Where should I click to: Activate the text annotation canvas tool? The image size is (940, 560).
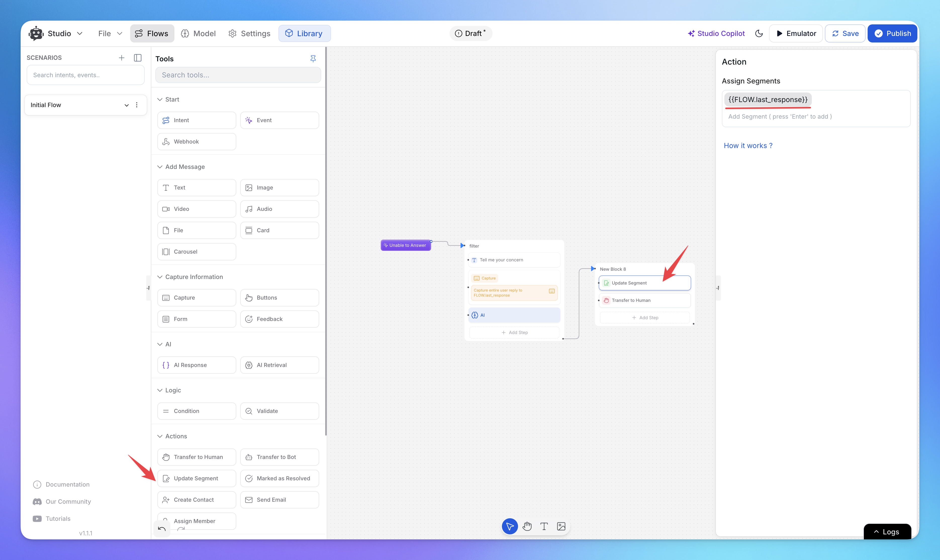coord(544,526)
